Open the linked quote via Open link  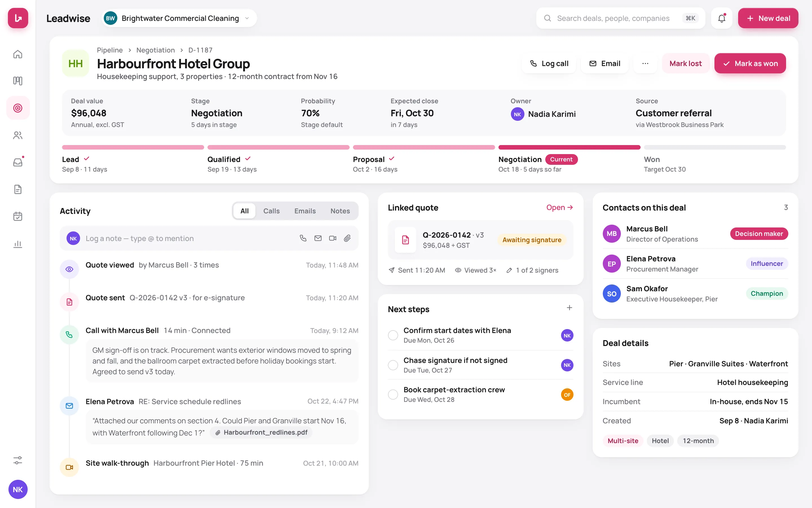[559, 208]
